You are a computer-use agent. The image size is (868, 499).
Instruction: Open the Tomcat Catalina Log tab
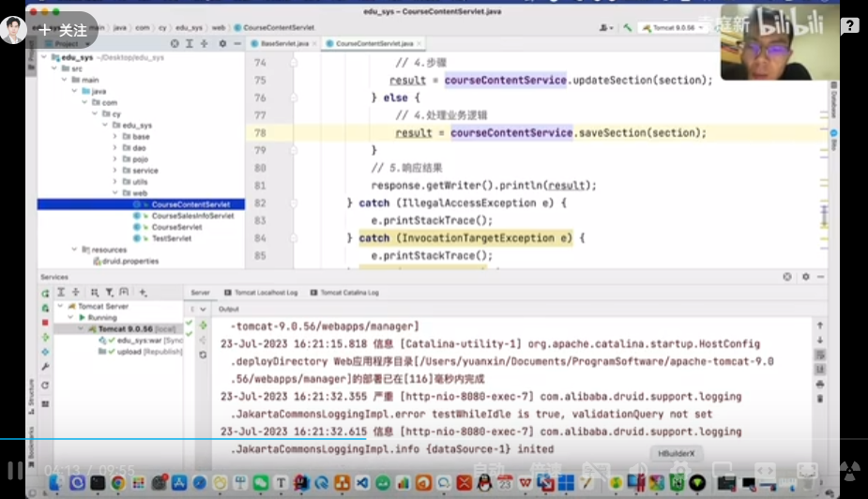click(x=348, y=293)
